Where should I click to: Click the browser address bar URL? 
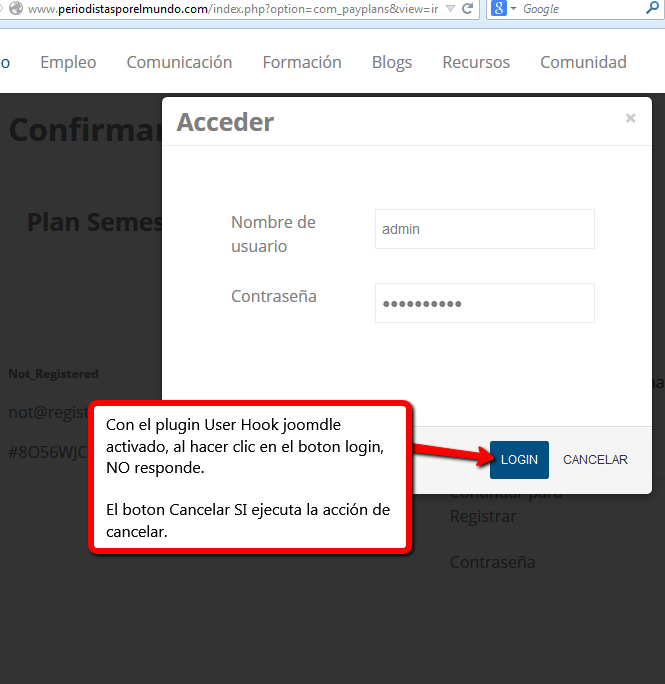coord(230,9)
